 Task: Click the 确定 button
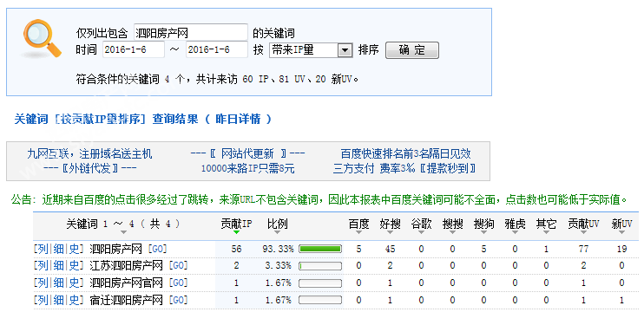412,50
